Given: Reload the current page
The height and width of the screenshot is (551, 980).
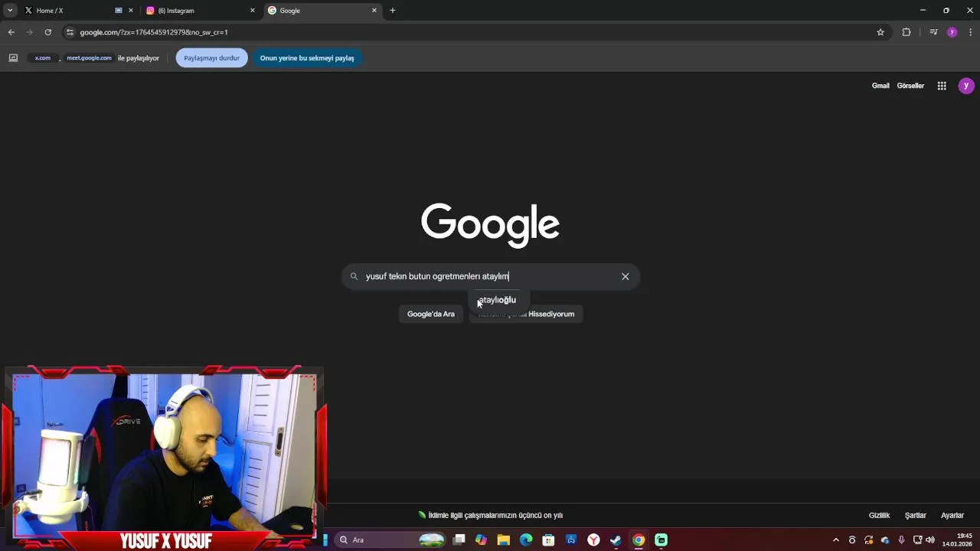Looking at the screenshot, I should [47, 32].
